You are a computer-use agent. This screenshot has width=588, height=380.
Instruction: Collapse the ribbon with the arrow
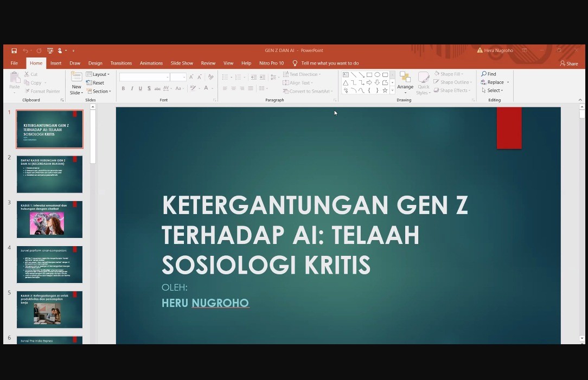[x=580, y=100]
